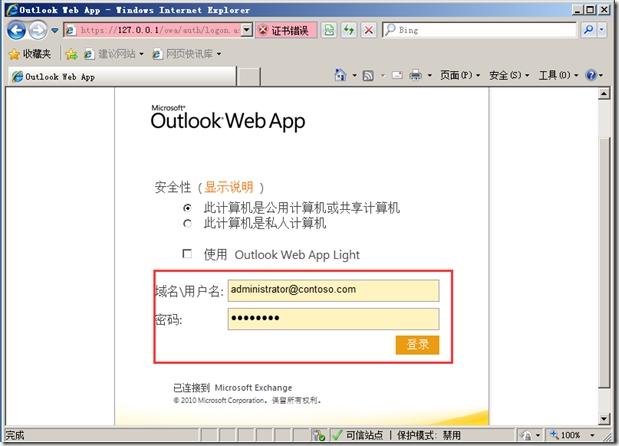Click the Outlook Web App logo

(228, 117)
